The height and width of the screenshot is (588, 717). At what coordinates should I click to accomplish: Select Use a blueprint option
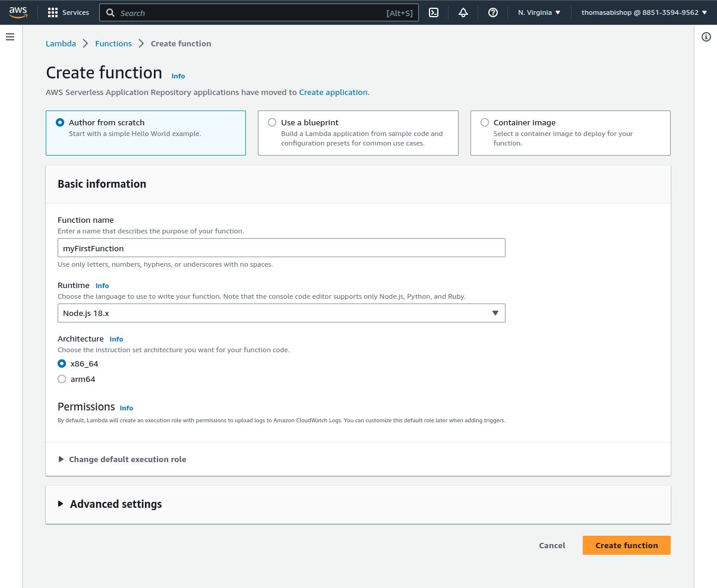(273, 122)
